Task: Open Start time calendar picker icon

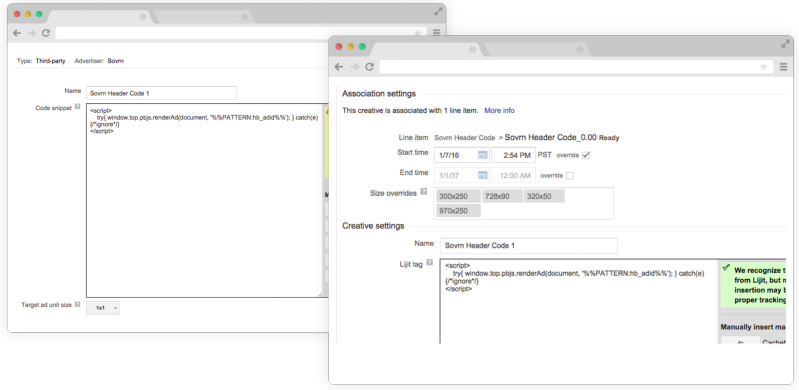Action: pos(483,155)
